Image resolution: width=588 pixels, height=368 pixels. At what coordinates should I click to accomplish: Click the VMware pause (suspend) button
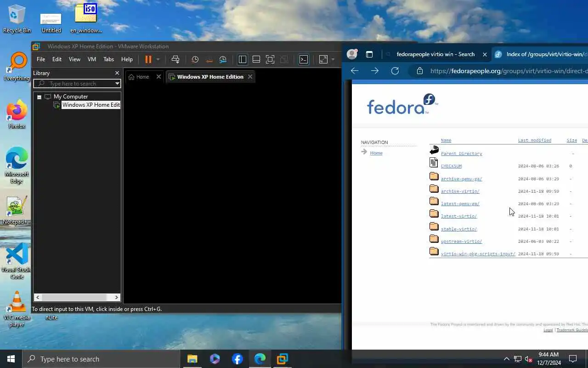pyautogui.click(x=148, y=59)
